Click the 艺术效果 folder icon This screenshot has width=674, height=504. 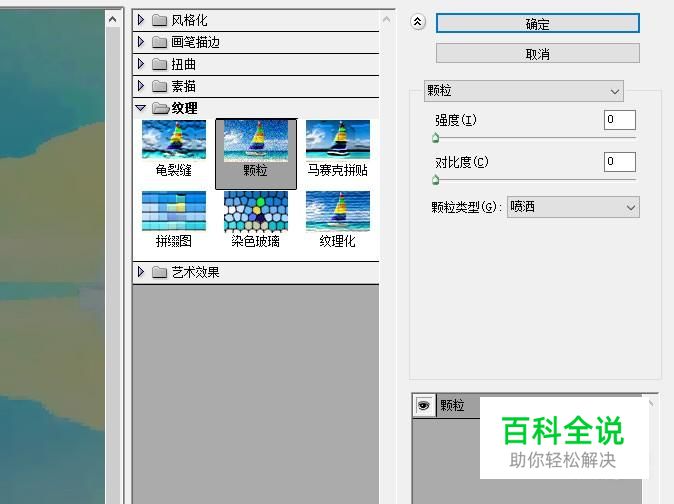159,272
